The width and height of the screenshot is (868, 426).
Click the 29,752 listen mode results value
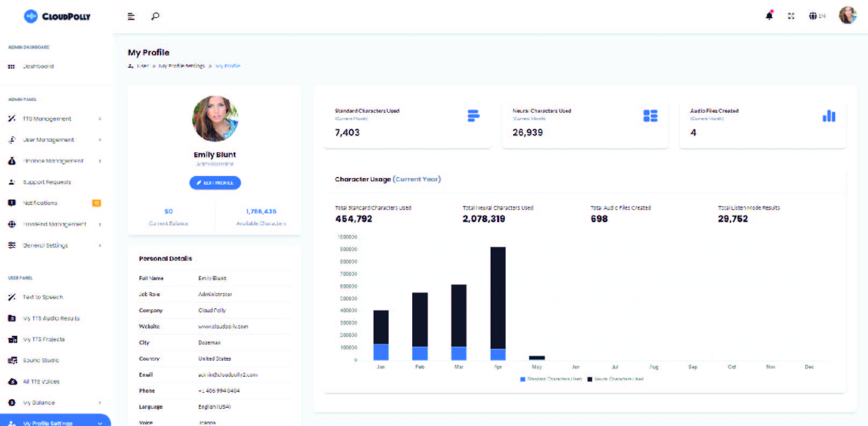click(733, 219)
